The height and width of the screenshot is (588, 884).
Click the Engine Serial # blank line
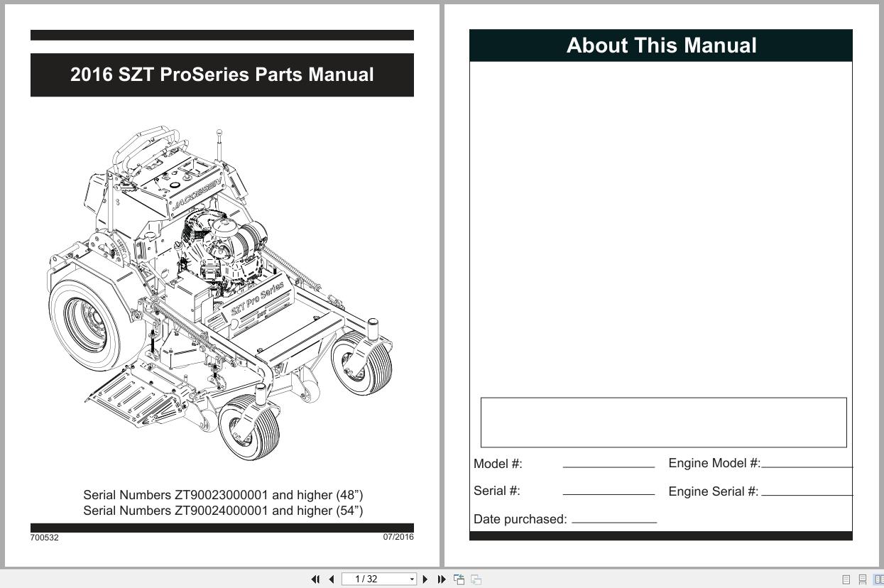pos(807,494)
